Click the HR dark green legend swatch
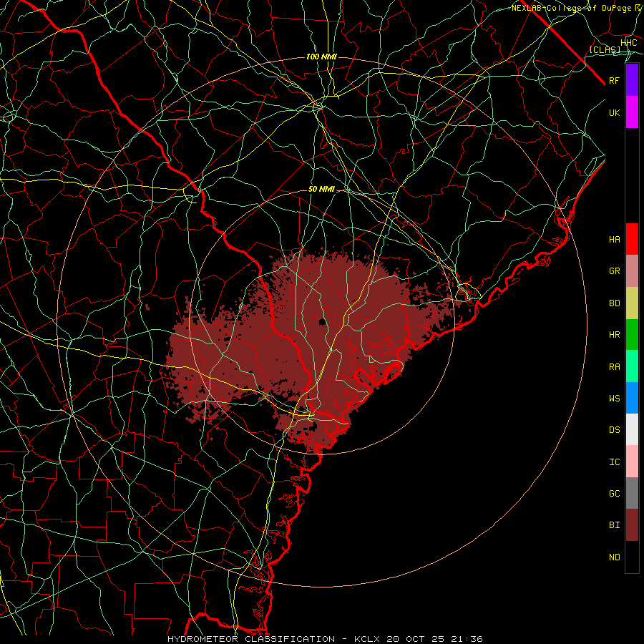Image resolution: width=644 pixels, height=644 pixels. point(632,335)
